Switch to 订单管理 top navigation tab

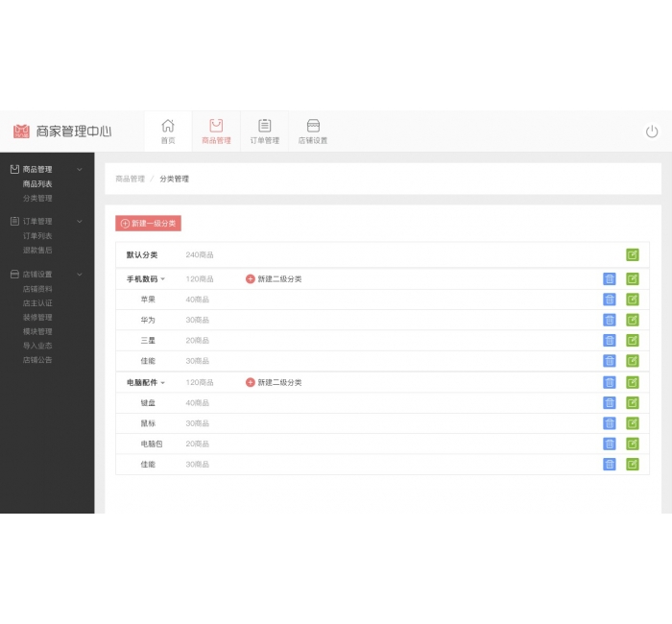tap(264, 132)
